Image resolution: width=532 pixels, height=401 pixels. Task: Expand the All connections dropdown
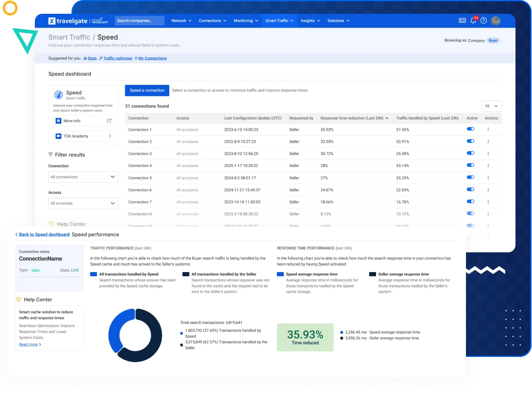(83, 177)
